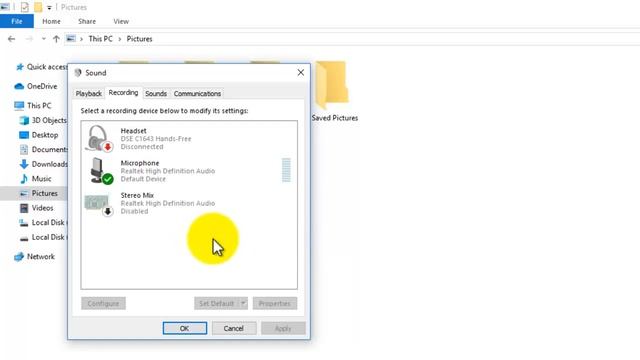The width and height of the screenshot is (640, 360).
Task: Open the Saved Pictures folder icon
Action: (x=332, y=85)
